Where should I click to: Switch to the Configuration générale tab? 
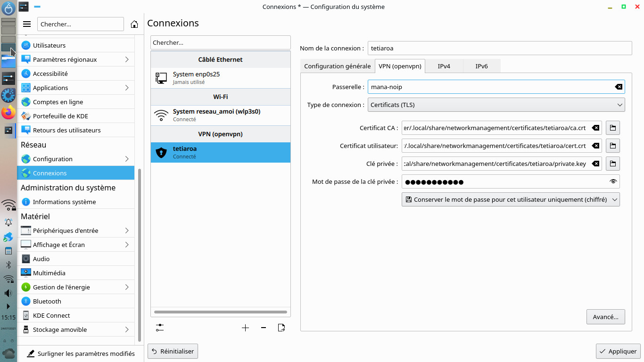click(337, 66)
